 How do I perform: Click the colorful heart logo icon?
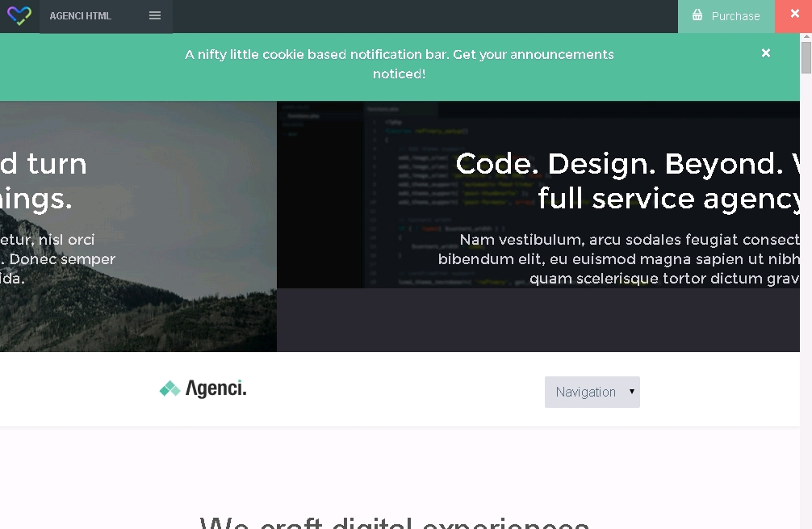(x=19, y=15)
